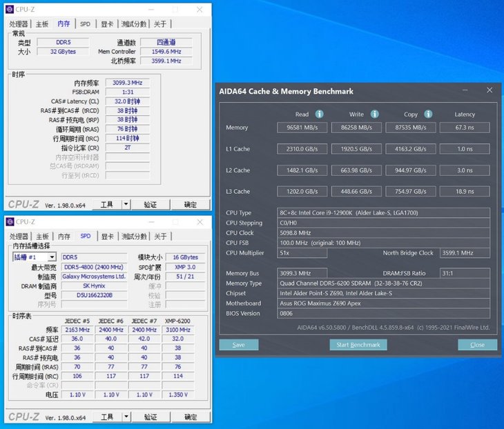This screenshot has height=429, width=504.
Task: Close the AIDA64 benchmark window with X
Action: (x=490, y=90)
